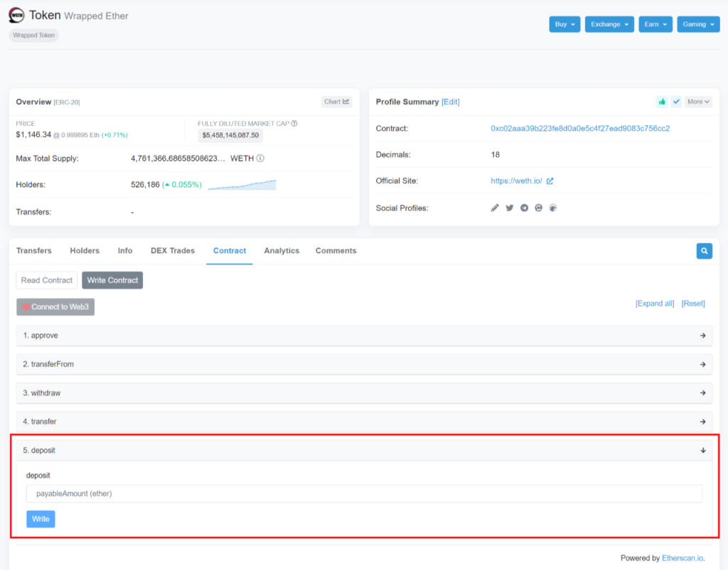Open the CoinMarketCap social profile icon
The image size is (728, 570).
(x=539, y=208)
